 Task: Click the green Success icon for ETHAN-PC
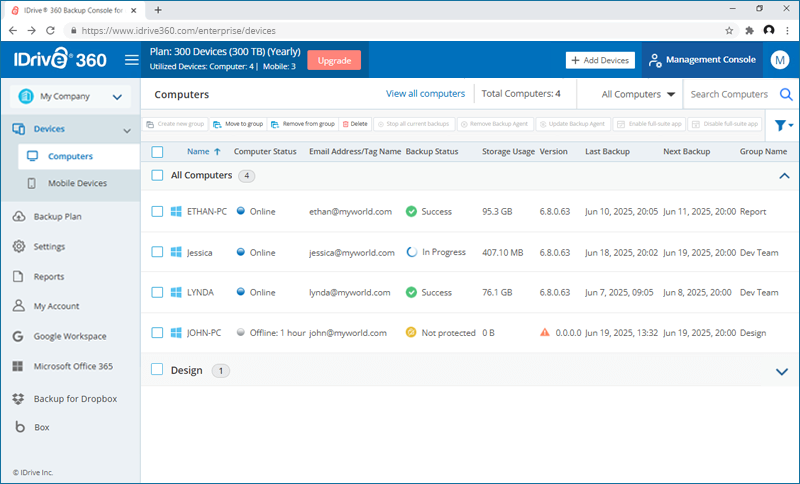tap(411, 211)
